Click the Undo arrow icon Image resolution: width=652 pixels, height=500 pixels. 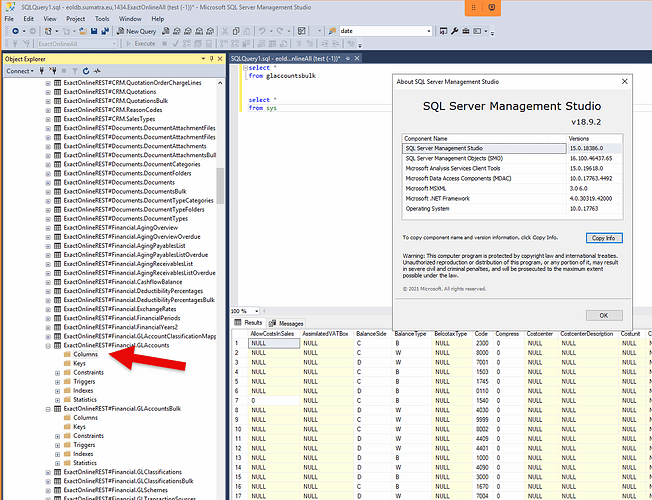(262, 31)
